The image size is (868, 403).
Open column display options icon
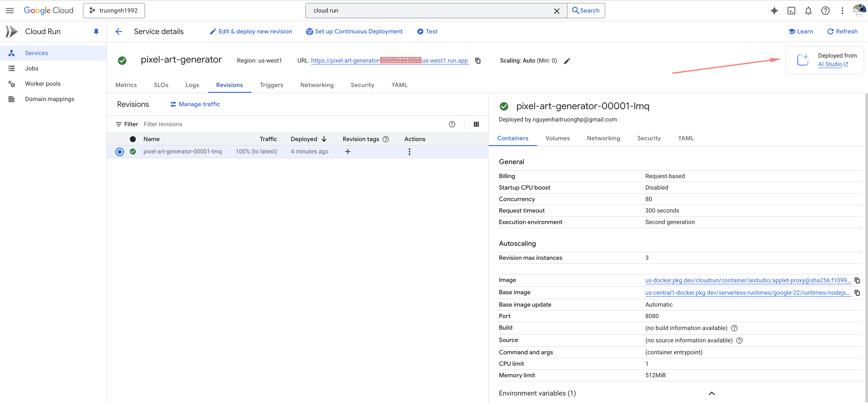[476, 124]
